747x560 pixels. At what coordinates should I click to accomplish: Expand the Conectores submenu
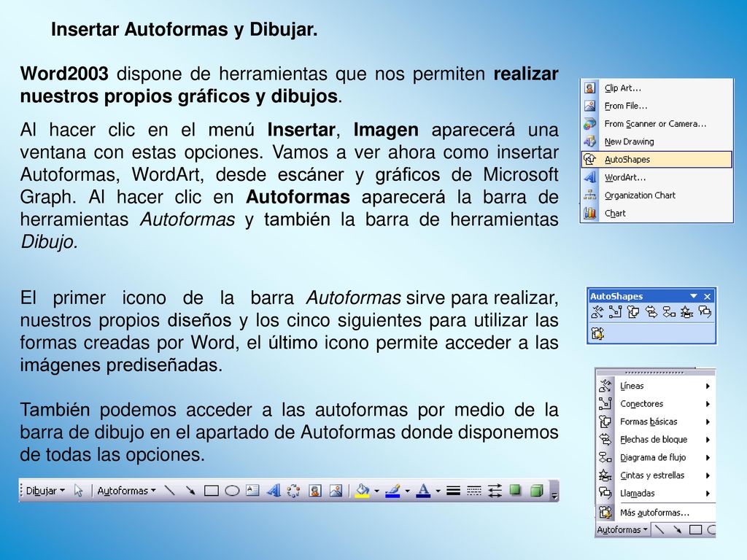656,404
